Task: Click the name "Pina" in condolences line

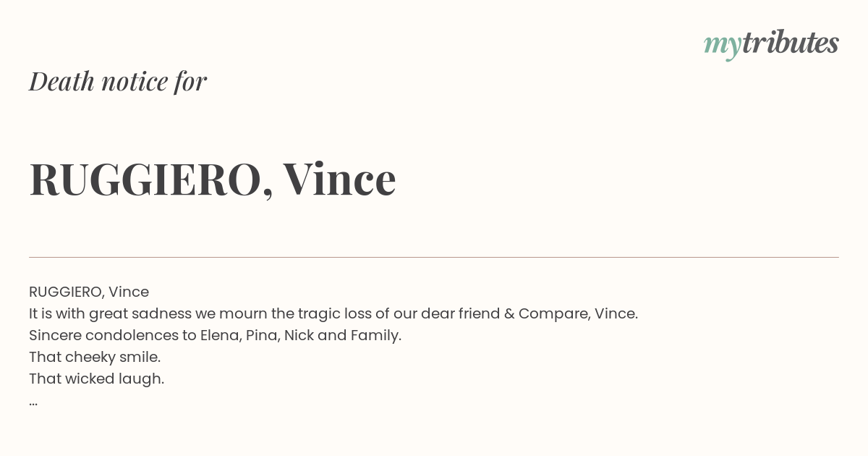Action: tap(262, 335)
